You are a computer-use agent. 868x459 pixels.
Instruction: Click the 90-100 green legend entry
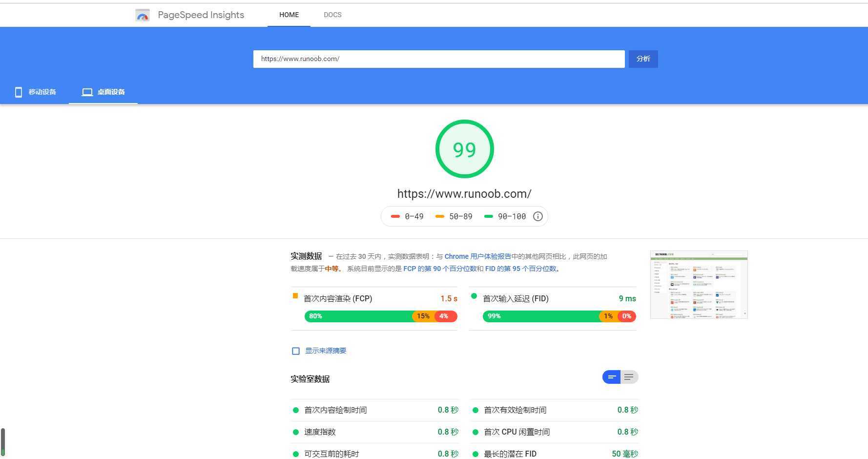coord(505,216)
